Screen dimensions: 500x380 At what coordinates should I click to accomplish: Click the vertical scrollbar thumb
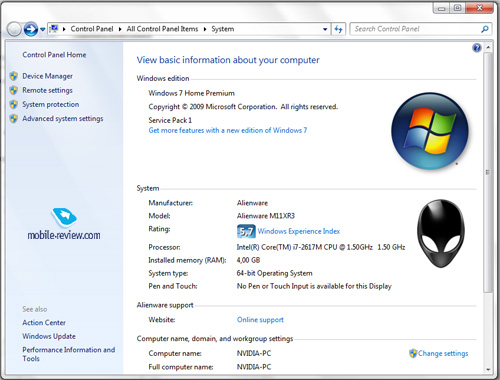[488, 172]
